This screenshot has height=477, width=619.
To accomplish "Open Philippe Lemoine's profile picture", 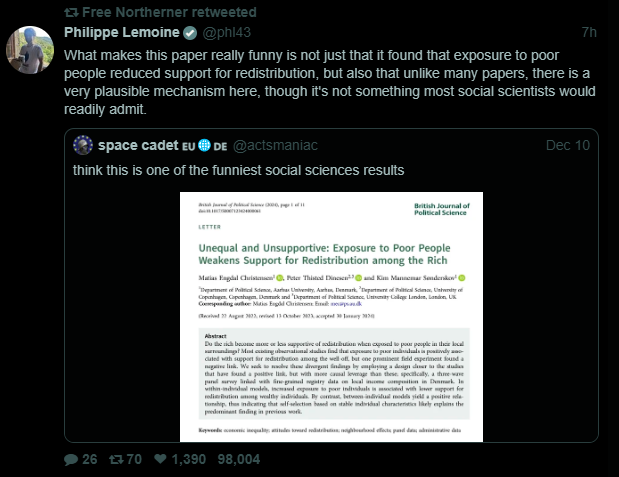I will [x=29, y=49].
